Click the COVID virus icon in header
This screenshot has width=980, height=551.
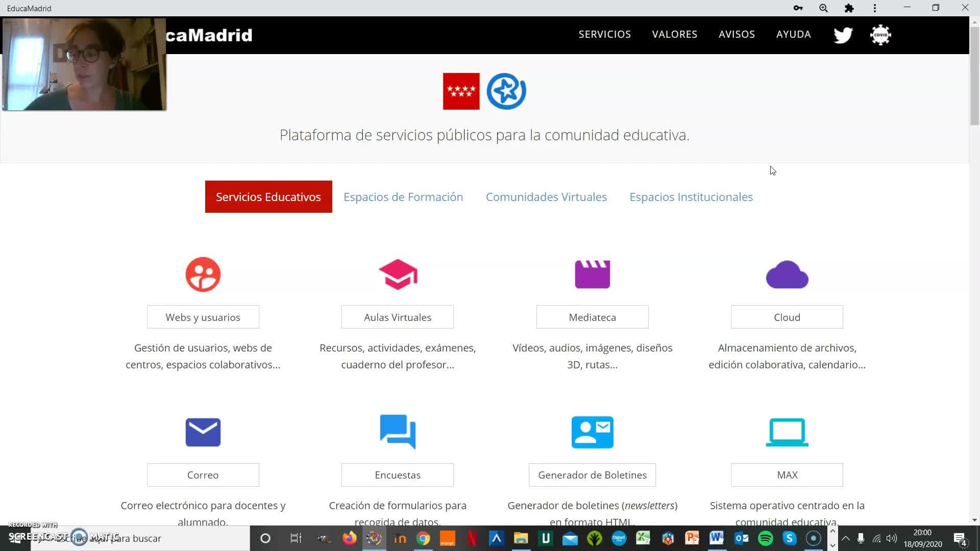pos(880,35)
